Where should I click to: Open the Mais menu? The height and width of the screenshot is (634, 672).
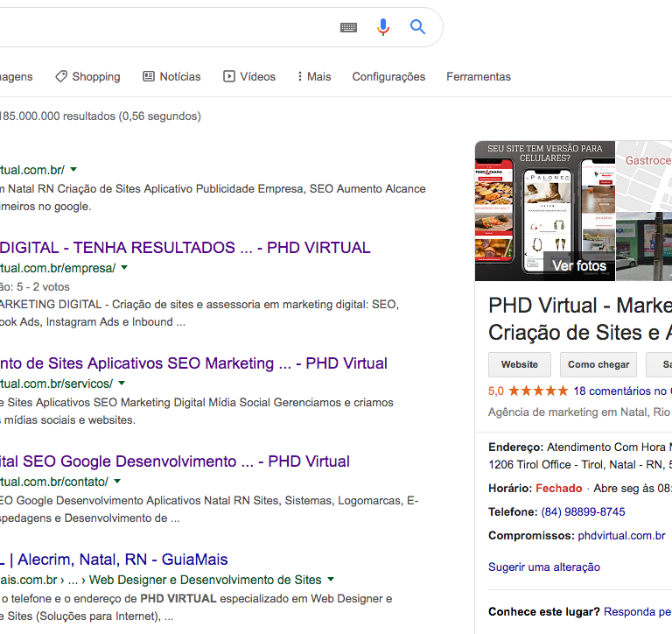[x=315, y=76]
